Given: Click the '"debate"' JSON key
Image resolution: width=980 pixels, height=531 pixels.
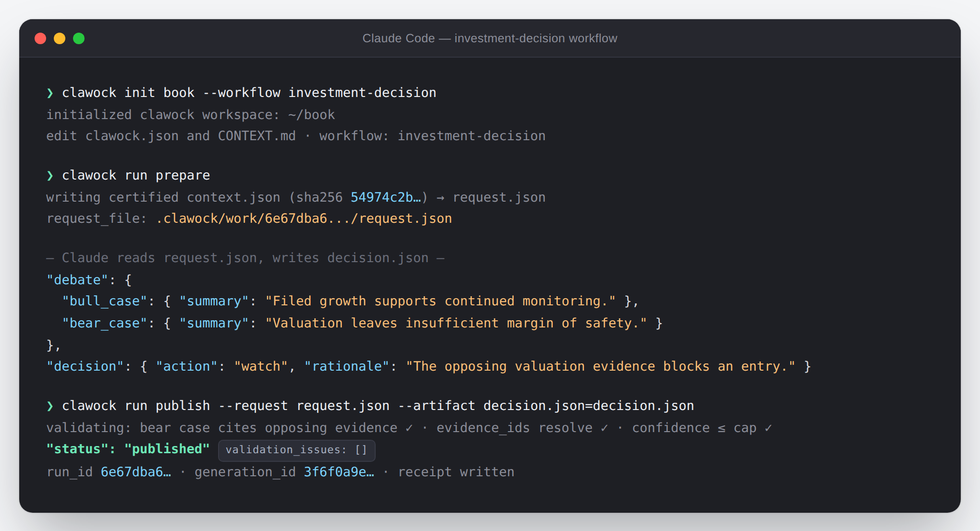Looking at the screenshot, I should (77, 280).
